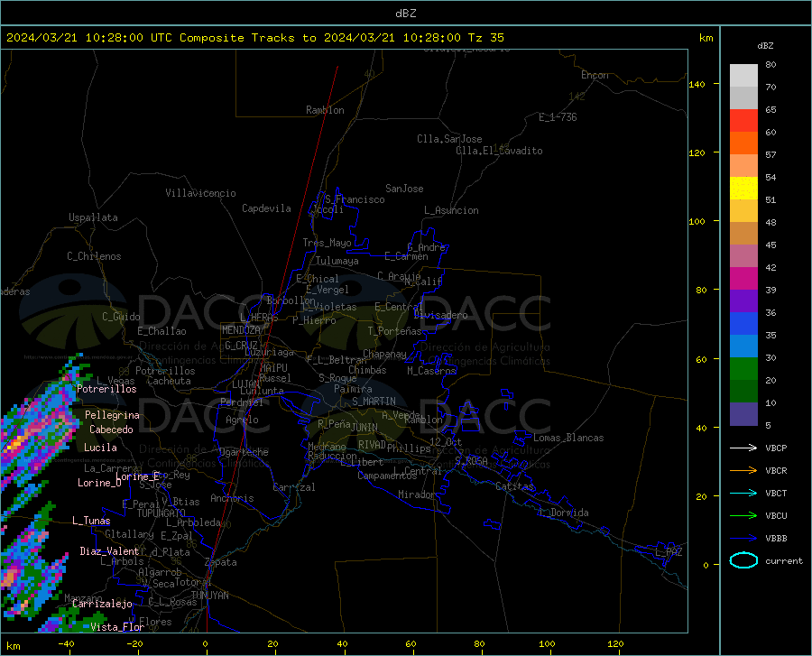This screenshot has height=656, width=812.
Task: Click the Catitas map label
Action: pos(515,486)
